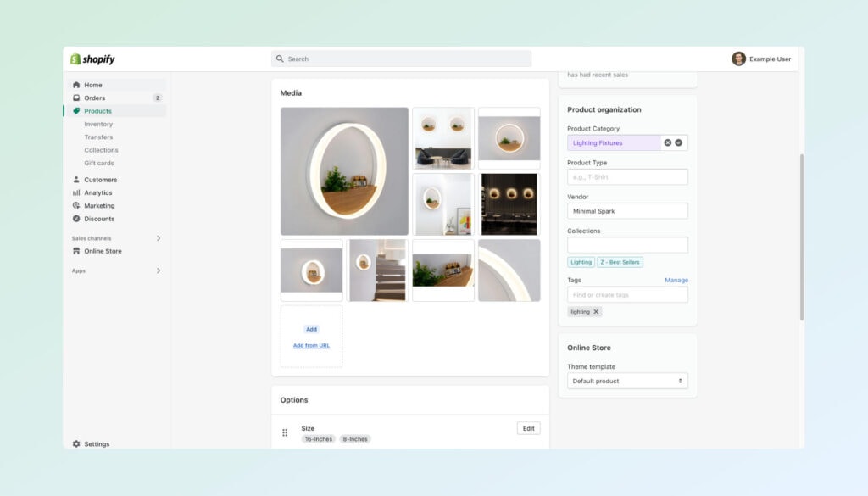
Task: Click Add from URL under Media
Action: point(311,344)
